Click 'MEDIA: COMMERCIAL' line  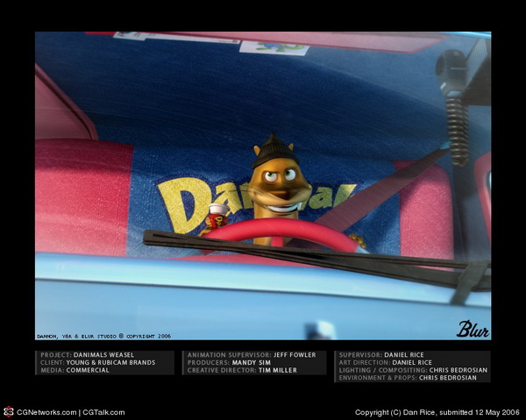tap(75, 370)
